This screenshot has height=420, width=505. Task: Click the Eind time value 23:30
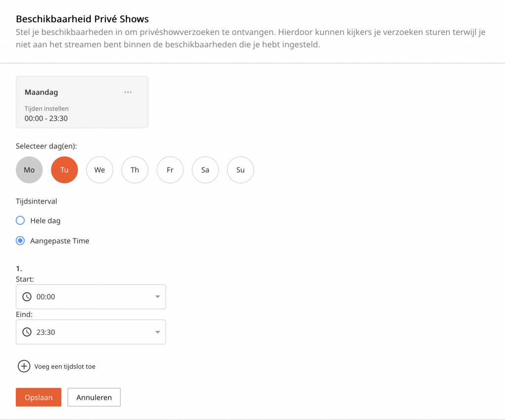point(46,332)
